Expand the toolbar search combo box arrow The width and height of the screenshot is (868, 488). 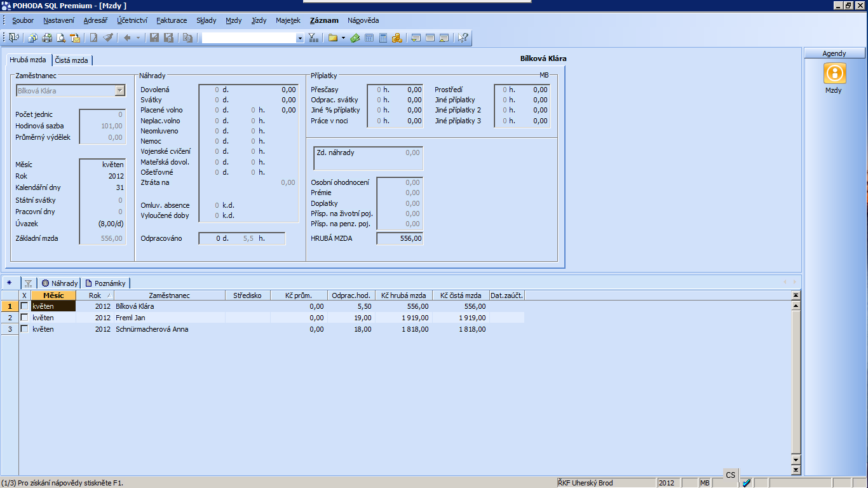coord(300,38)
